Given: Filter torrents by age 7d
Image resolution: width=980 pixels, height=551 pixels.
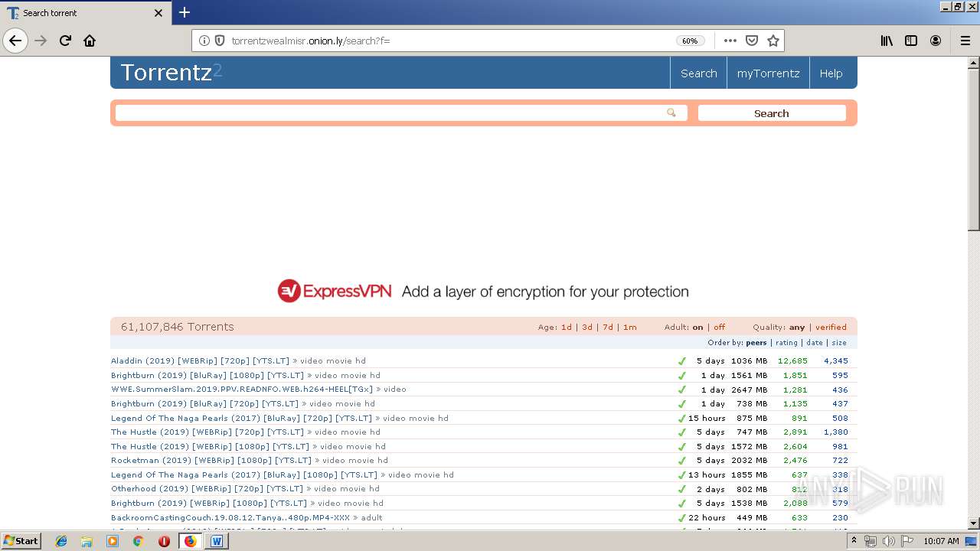Looking at the screenshot, I should pyautogui.click(x=608, y=328).
